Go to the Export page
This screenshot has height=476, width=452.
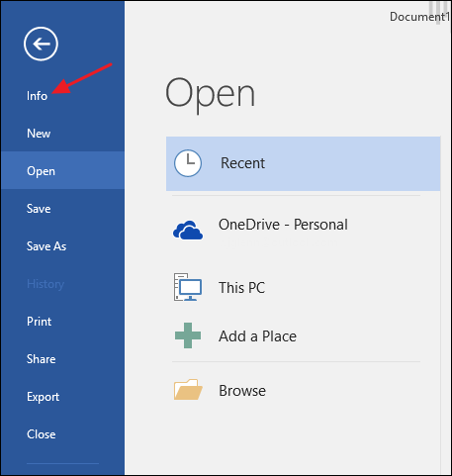click(44, 397)
